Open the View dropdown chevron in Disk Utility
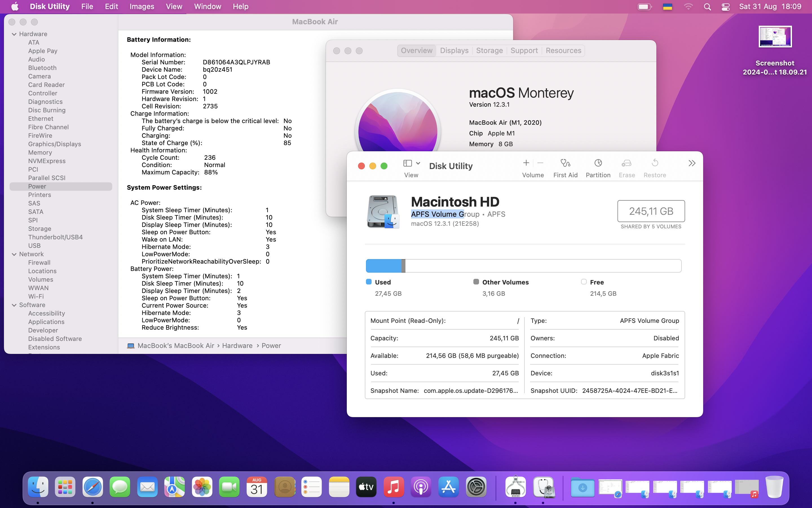The width and height of the screenshot is (812, 508). (418, 163)
